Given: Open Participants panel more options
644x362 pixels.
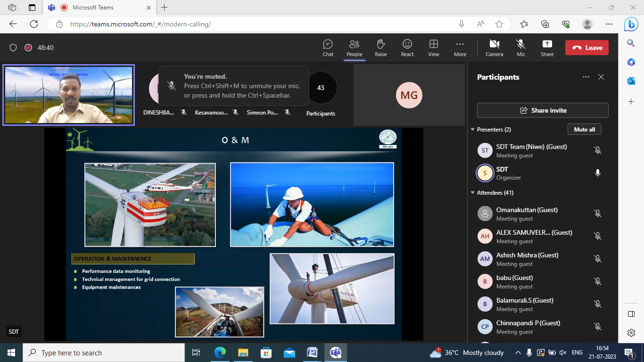Looking at the screenshot, I should (586, 77).
